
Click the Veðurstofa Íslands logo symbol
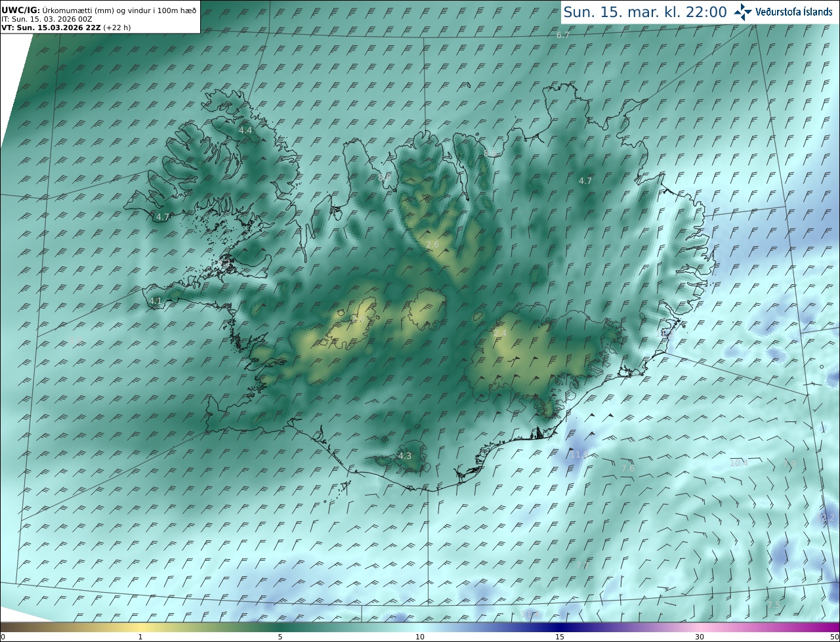click(742, 12)
